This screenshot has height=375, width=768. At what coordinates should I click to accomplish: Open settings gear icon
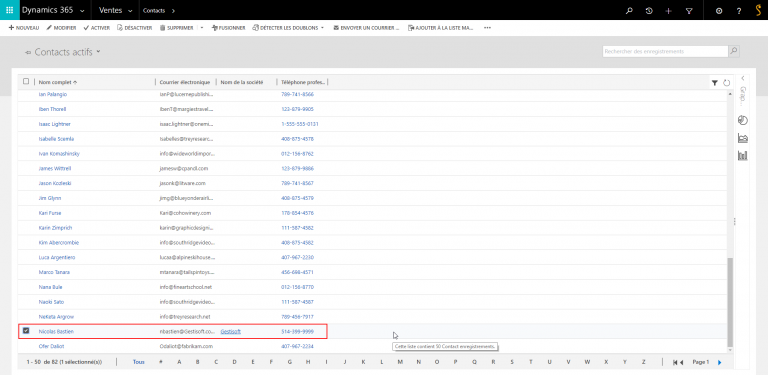pyautogui.click(x=719, y=10)
